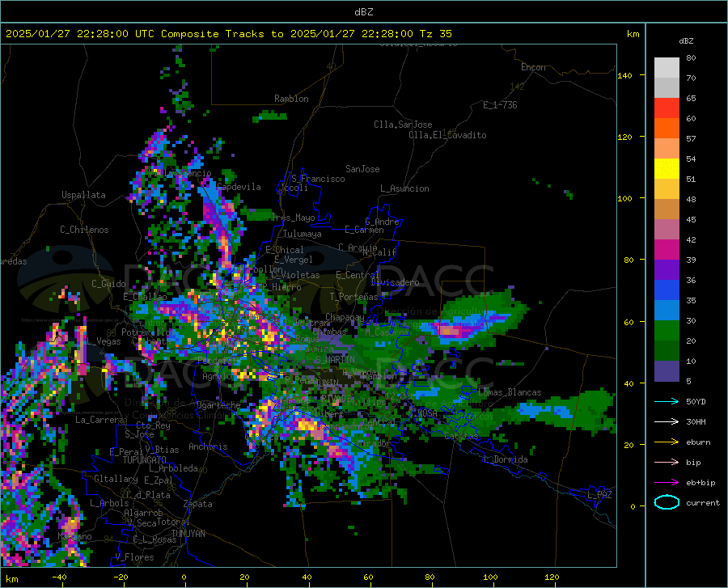The height and width of the screenshot is (588, 728).
Task: Click the L_PAZ place label
Action: 599,495
